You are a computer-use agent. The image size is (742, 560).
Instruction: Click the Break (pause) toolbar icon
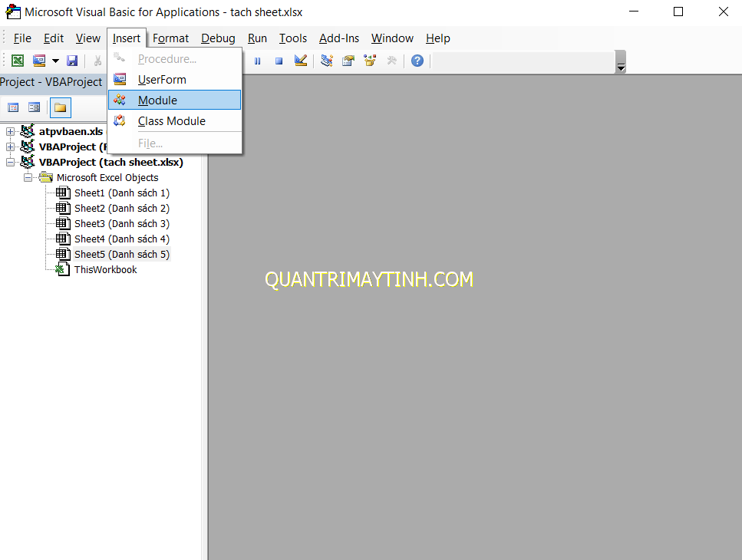click(x=257, y=61)
